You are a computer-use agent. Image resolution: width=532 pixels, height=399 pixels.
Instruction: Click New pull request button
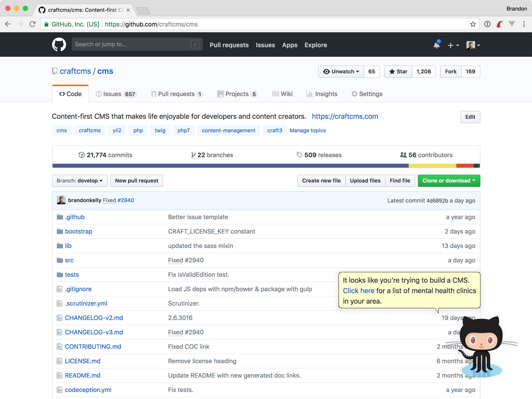(137, 180)
